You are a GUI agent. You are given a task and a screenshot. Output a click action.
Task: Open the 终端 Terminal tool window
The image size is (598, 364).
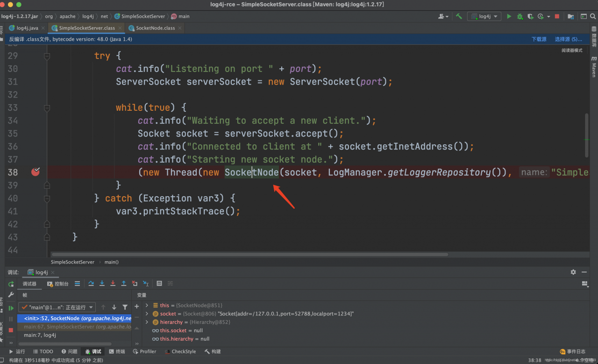117,351
